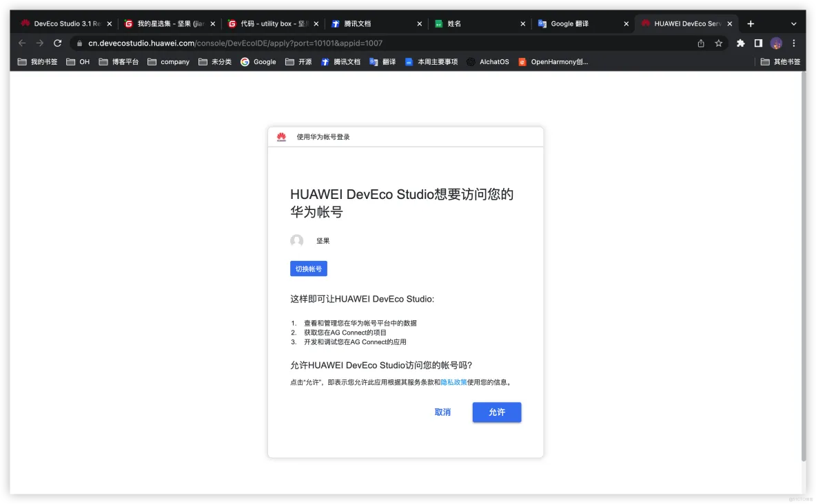Close the HUAWEI DevEco Service tab
This screenshot has width=816, height=504.
(x=730, y=24)
